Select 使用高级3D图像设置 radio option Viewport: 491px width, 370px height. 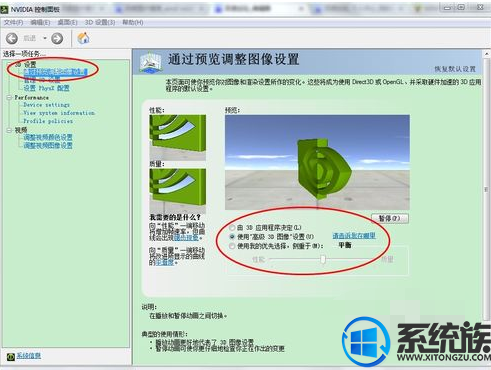click(232, 237)
